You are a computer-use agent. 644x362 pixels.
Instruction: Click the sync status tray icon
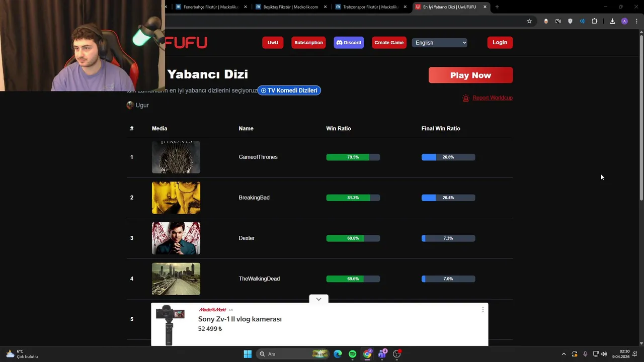tap(575, 354)
